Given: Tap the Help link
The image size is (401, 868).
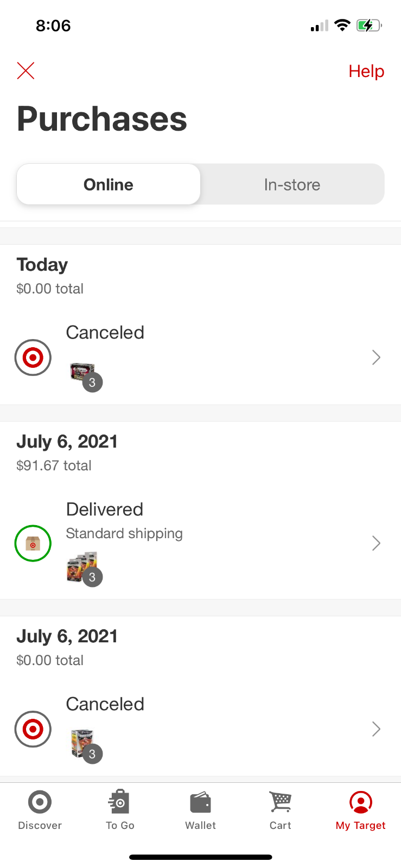Looking at the screenshot, I should coord(366,71).
